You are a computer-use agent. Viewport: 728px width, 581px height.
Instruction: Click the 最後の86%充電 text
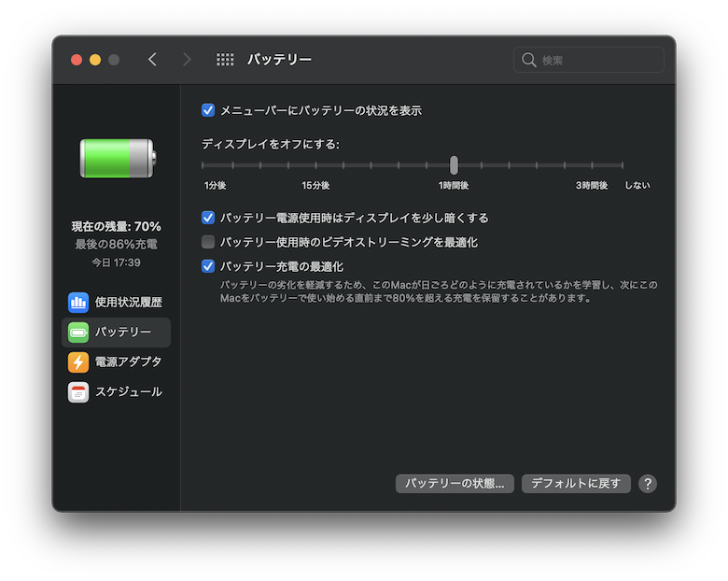pyautogui.click(x=116, y=245)
